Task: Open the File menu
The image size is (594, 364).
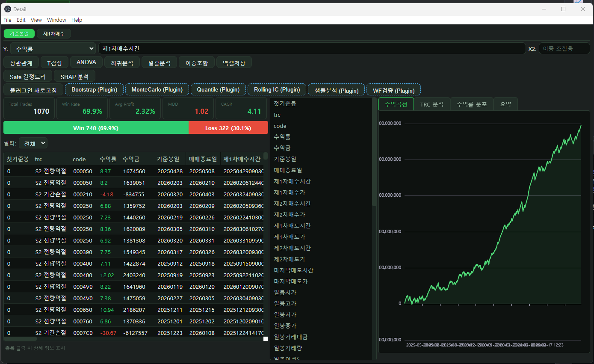Action: (7, 20)
